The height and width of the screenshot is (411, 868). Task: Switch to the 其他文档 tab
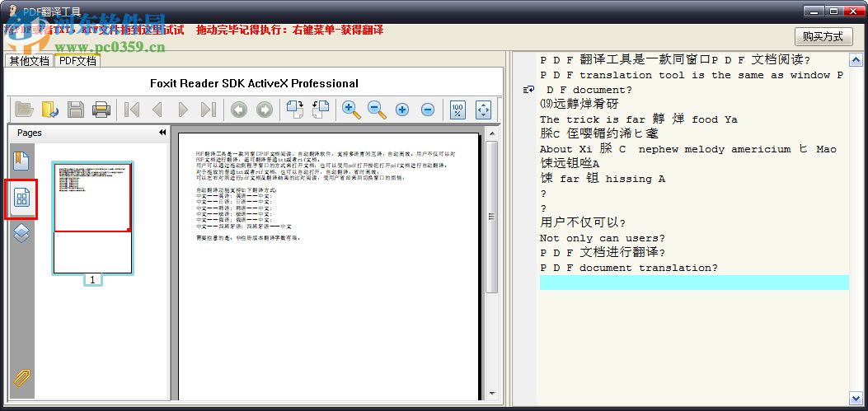tap(29, 61)
